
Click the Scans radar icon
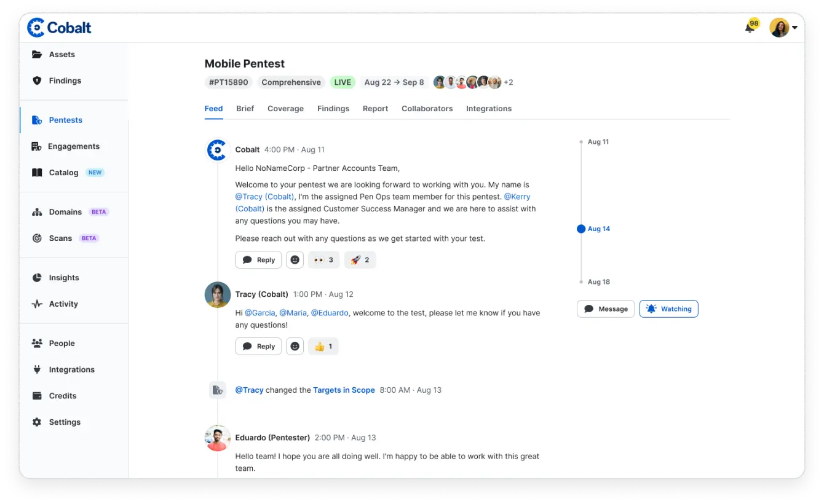pyautogui.click(x=37, y=238)
